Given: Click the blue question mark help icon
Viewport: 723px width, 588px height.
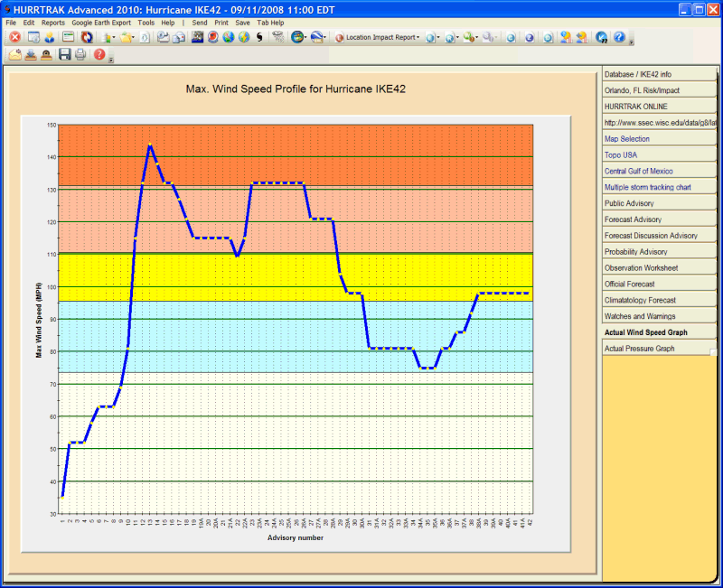Looking at the screenshot, I should pos(619,37).
